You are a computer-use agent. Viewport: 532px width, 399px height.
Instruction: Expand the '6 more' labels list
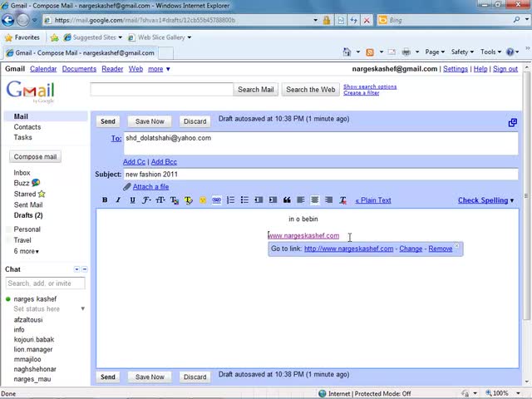click(26, 251)
